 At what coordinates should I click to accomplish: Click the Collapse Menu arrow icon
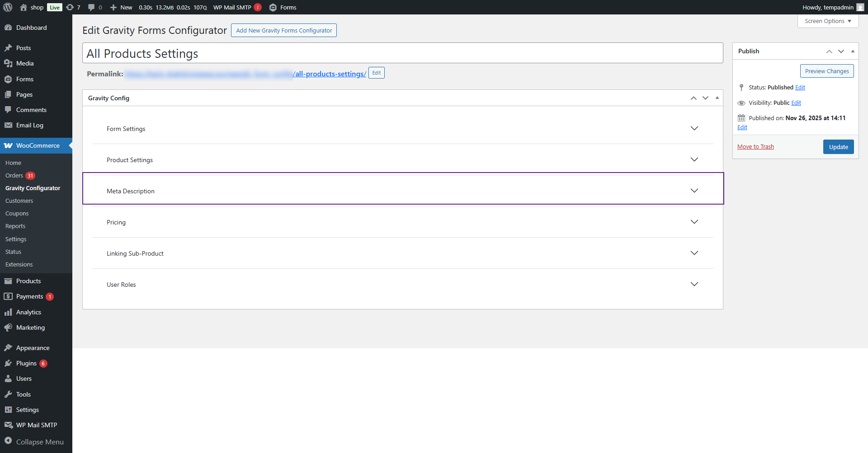point(8,441)
